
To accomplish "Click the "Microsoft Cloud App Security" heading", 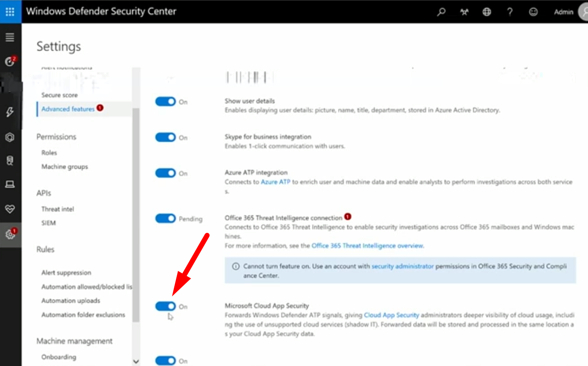I will [x=267, y=306].
